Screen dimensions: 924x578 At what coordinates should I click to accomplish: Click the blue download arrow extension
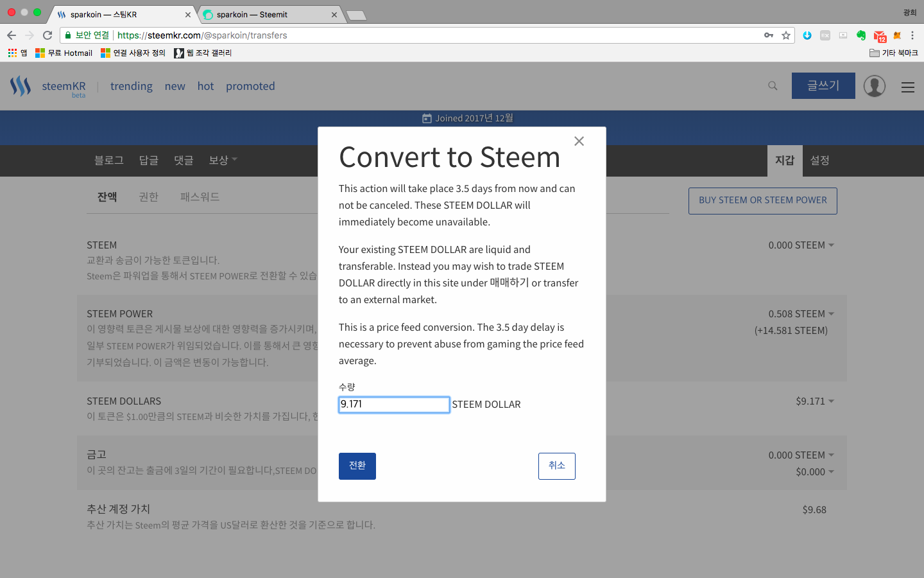[x=807, y=35]
